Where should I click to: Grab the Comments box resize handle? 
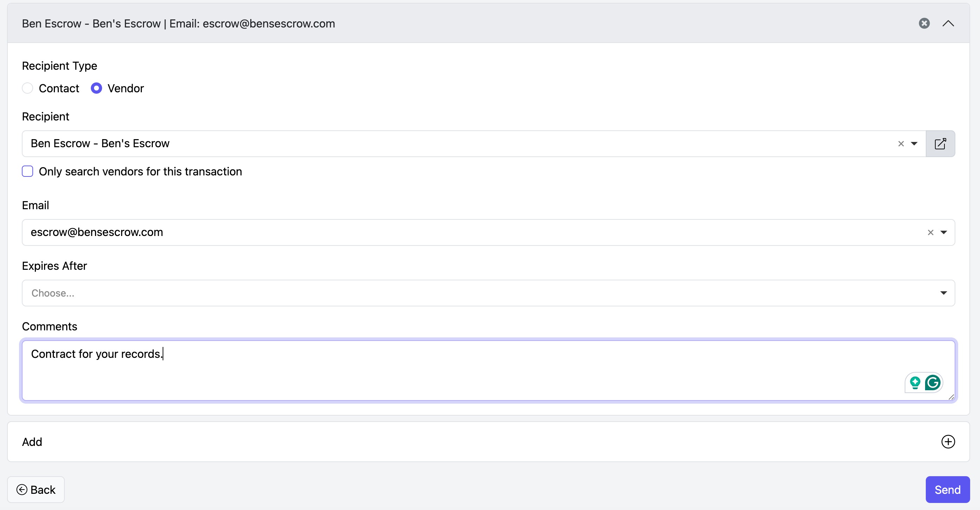click(x=951, y=397)
